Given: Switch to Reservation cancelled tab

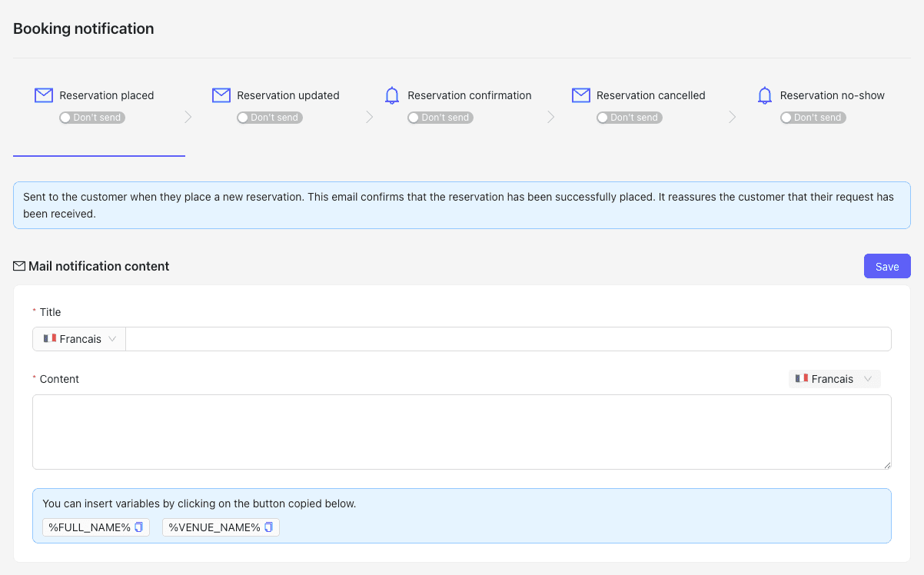Looking at the screenshot, I should tap(651, 95).
